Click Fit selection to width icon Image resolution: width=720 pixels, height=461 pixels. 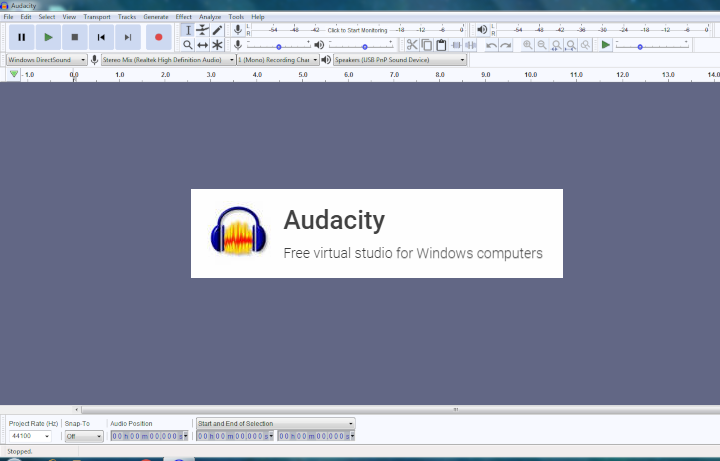pyautogui.click(x=556, y=45)
